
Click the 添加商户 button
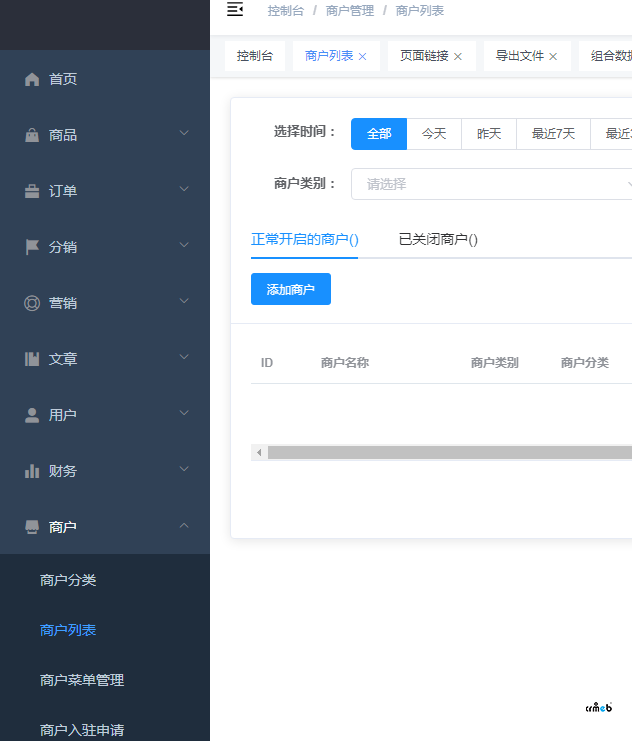point(290,289)
